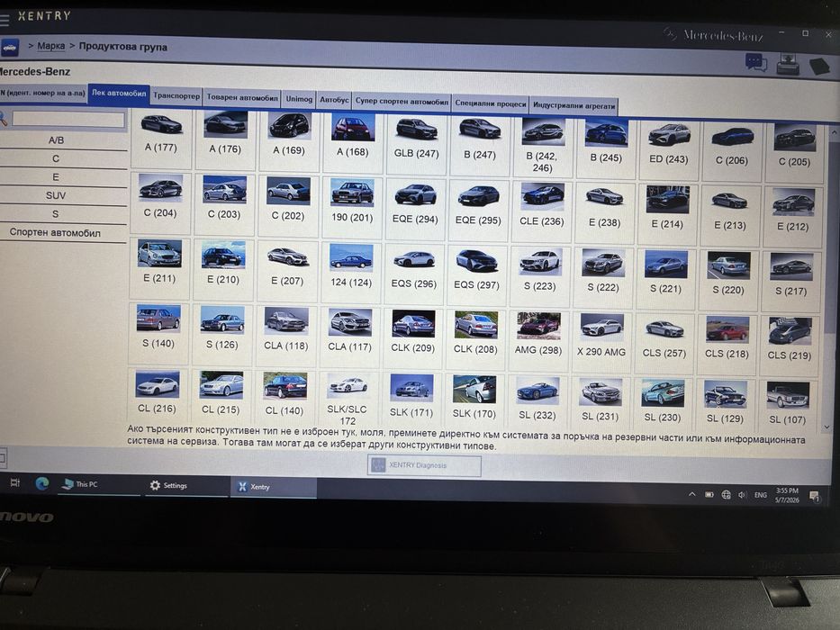Select model SLK/SLC 172
Screen dimensions: 840x630
coord(348,400)
